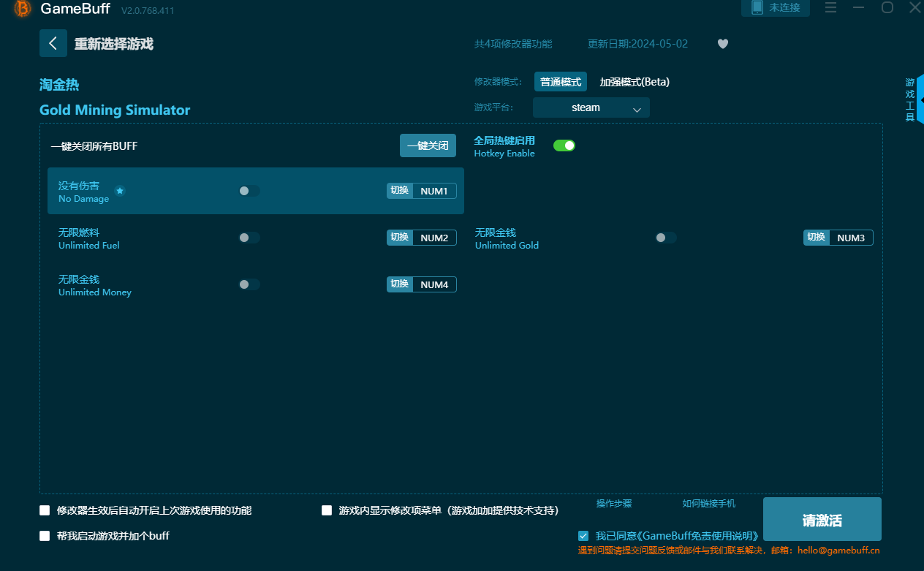The height and width of the screenshot is (571, 924).
Task: Click the NUM4 hotkey field
Action: pyautogui.click(x=434, y=284)
